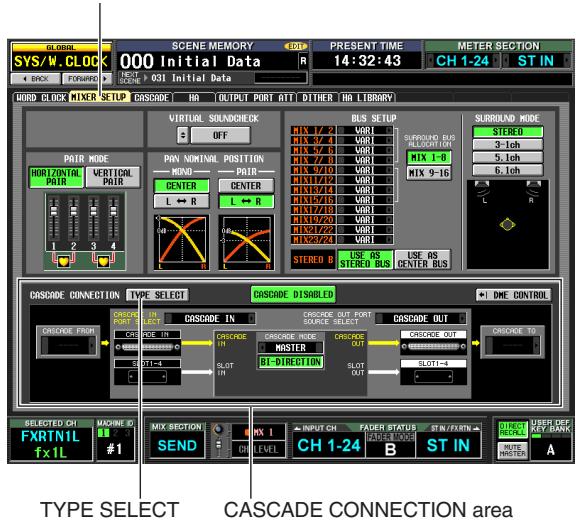Open CASCADE IN port select field

(x=210, y=318)
